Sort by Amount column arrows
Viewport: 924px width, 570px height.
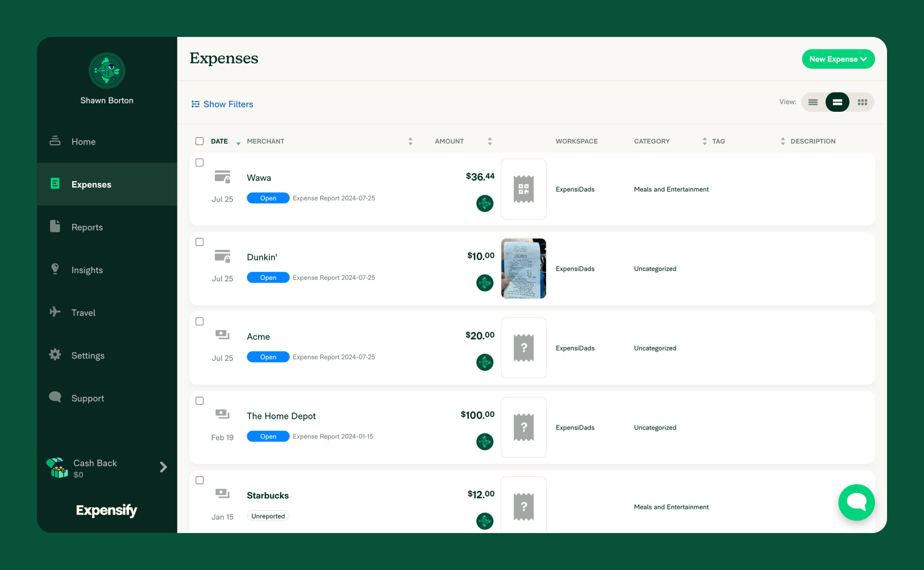click(x=490, y=141)
